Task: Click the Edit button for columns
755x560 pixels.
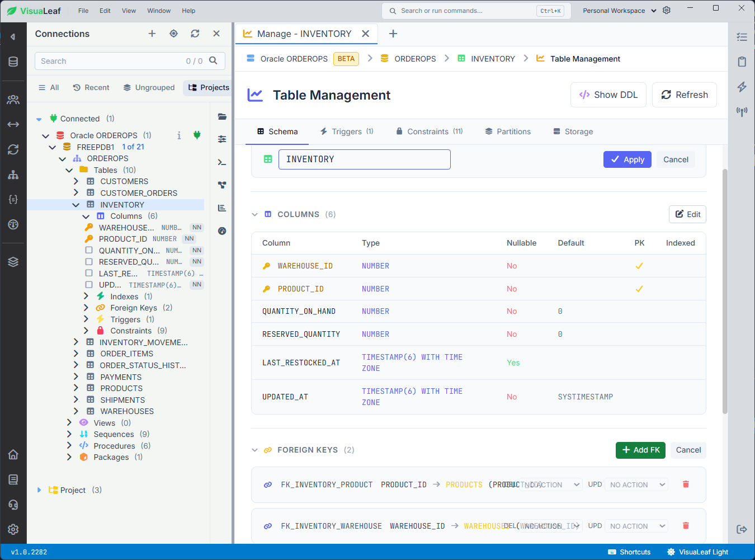Action: (687, 214)
